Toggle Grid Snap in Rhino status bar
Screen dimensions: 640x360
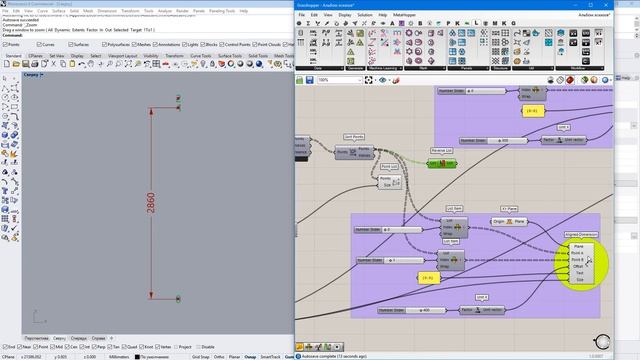(200, 357)
